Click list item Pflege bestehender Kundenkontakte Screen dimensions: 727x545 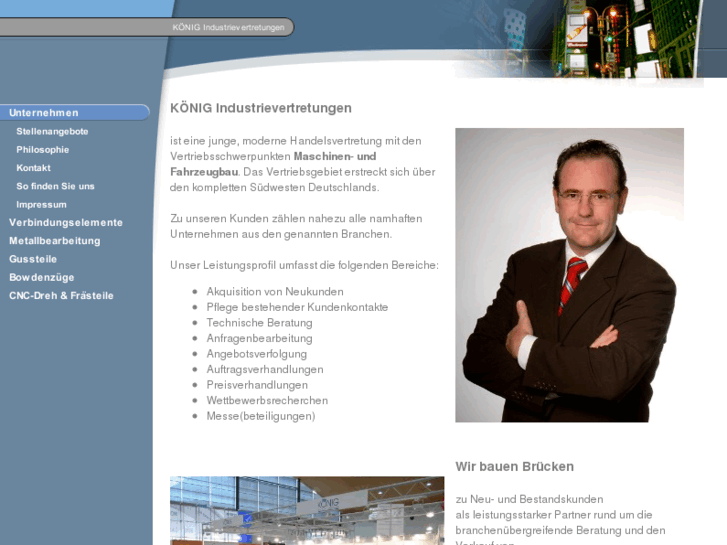click(x=297, y=307)
